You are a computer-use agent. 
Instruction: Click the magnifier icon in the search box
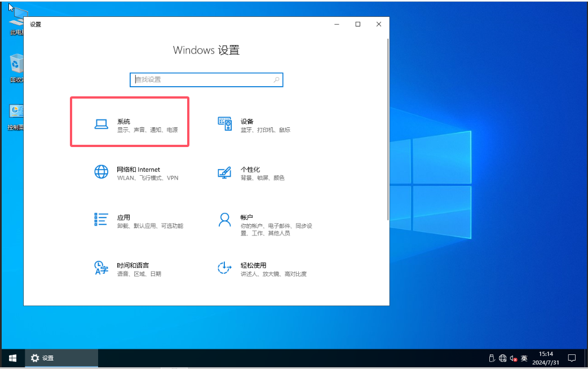click(x=276, y=79)
